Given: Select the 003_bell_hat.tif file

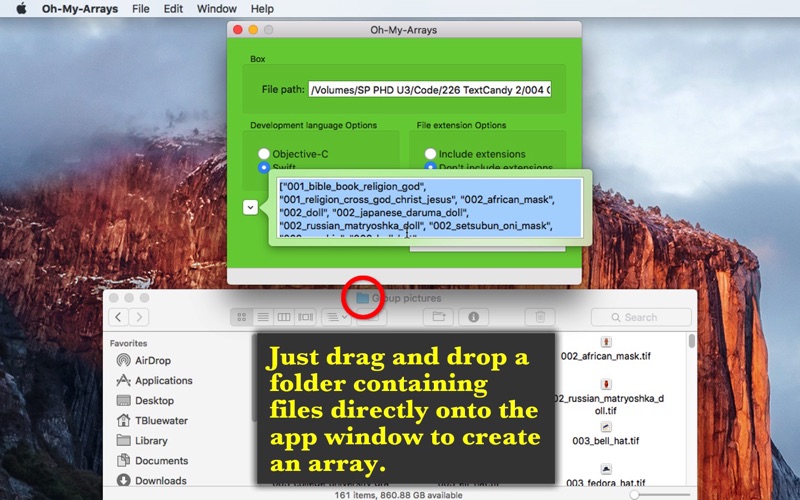Looking at the screenshot, I should 606,434.
